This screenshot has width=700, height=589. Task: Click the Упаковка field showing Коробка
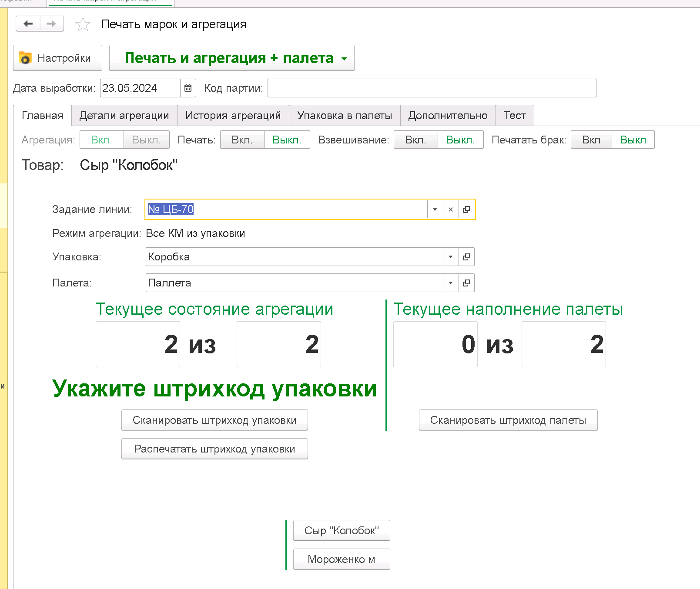[x=294, y=257]
